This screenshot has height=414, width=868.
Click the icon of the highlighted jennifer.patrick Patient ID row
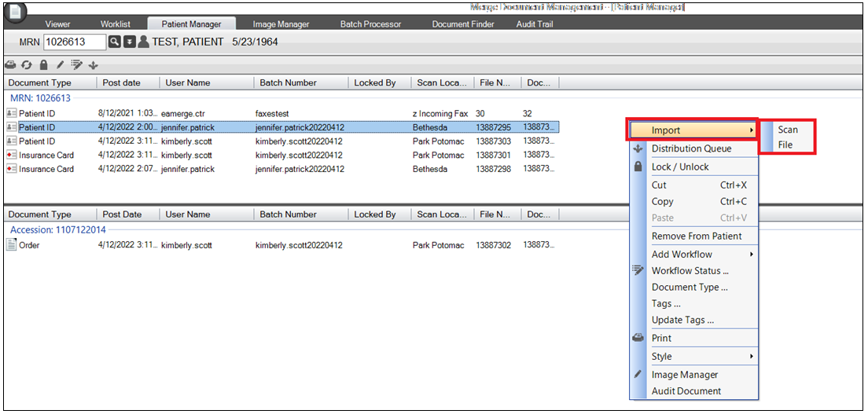click(x=12, y=127)
